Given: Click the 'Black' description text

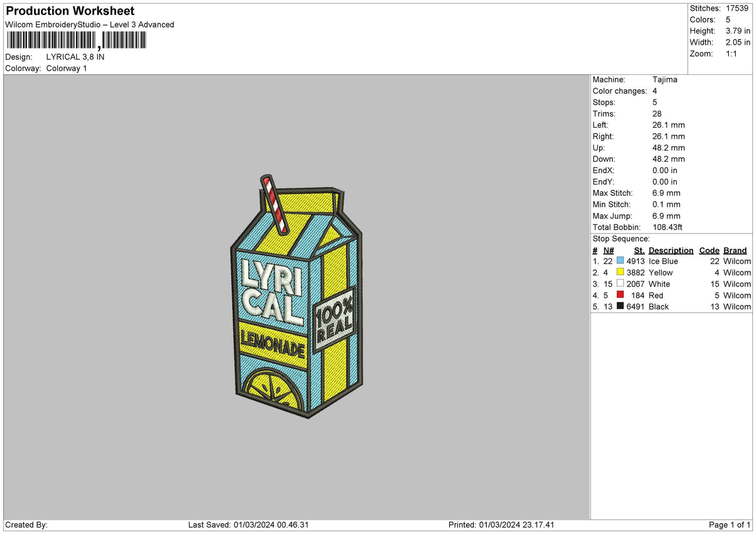Looking at the screenshot, I should 659,306.
